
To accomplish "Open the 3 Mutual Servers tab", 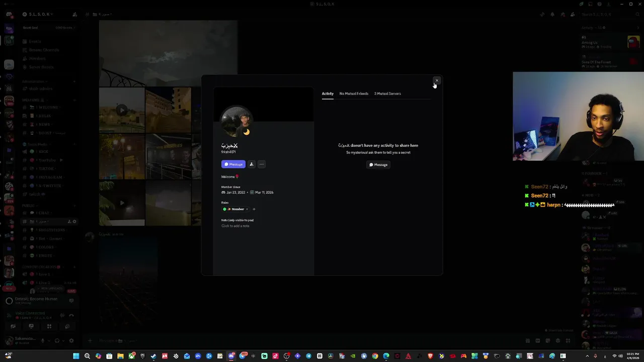I will click(387, 94).
